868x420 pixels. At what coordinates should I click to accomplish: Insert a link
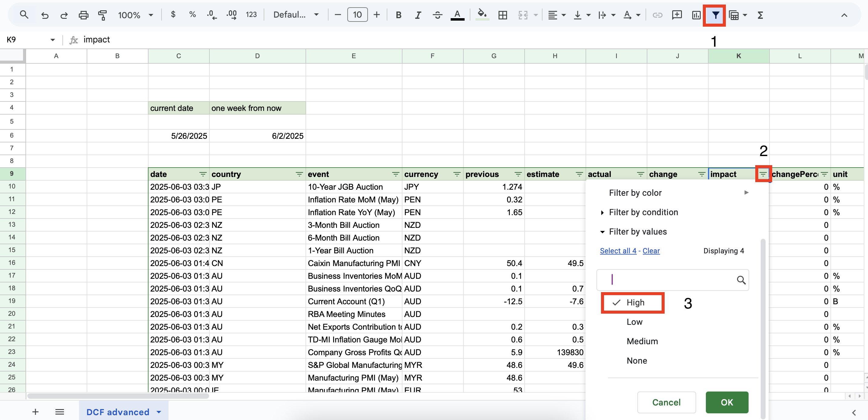pyautogui.click(x=657, y=15)
